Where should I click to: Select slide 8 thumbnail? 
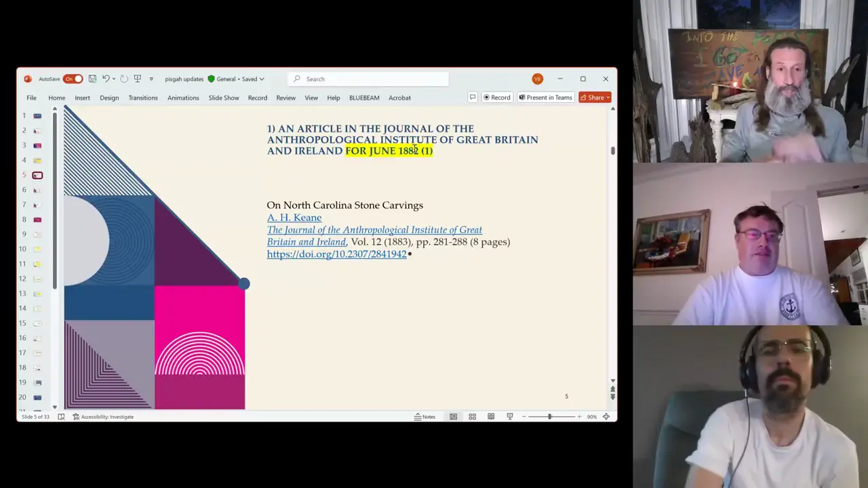tap(37, 220)
